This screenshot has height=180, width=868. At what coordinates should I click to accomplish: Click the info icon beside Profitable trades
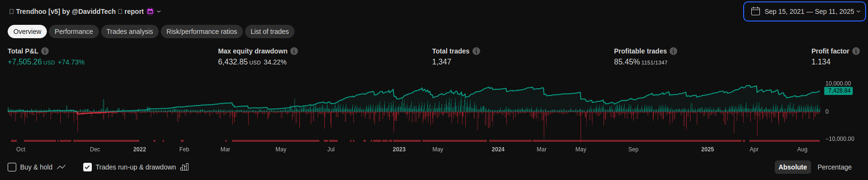point(673,51)
